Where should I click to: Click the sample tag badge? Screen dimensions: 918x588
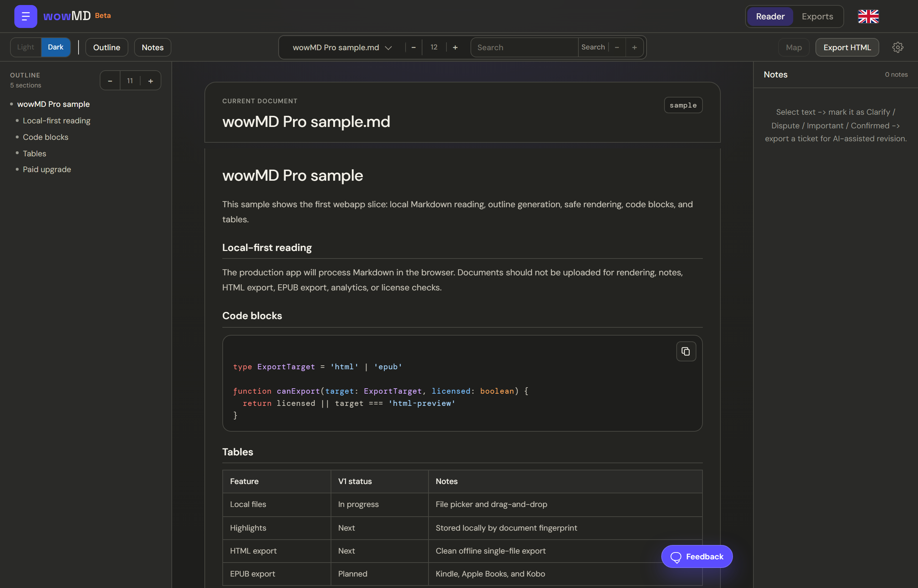[683, 105]
